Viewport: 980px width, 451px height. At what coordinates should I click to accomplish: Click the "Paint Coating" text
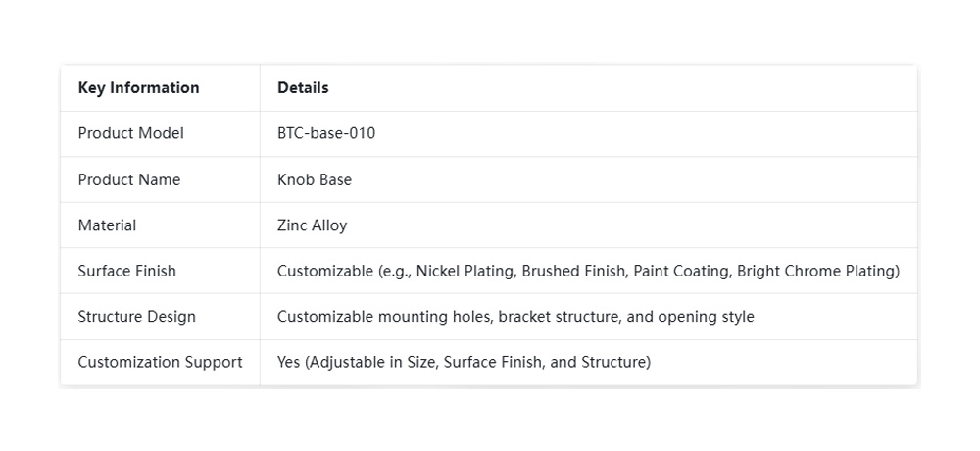coord(680,271)
